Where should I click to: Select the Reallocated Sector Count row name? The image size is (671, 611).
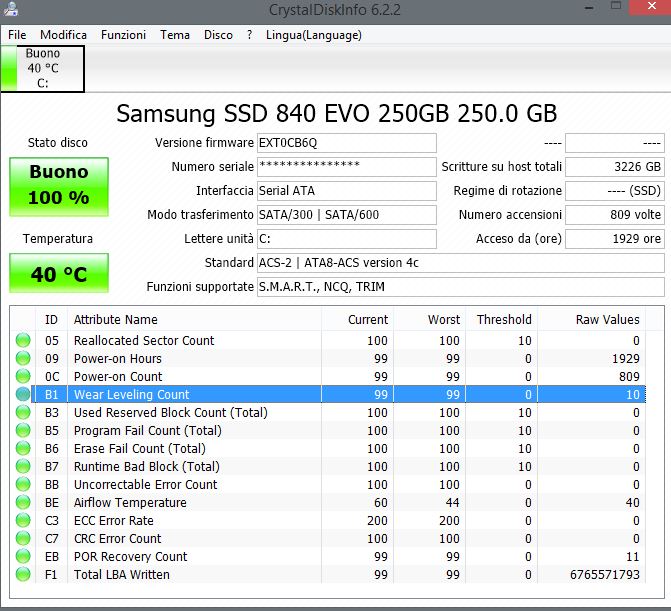(x=144, y=341)
